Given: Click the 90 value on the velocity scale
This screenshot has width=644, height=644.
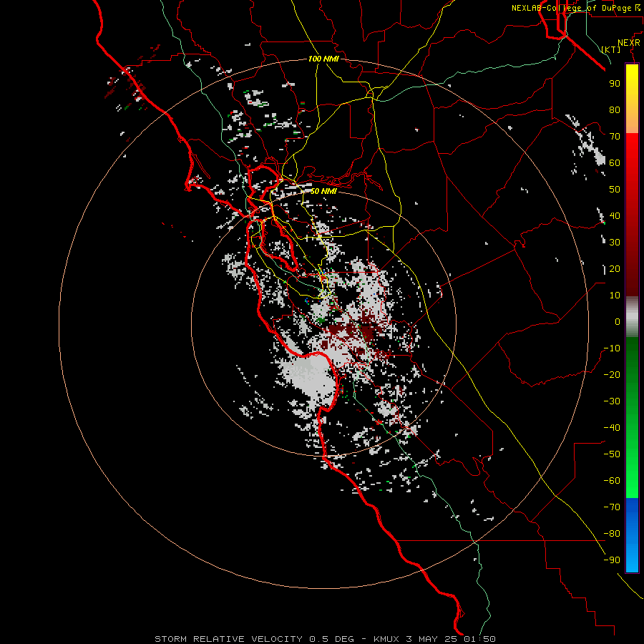Looking at the screenshot, I should 615,84.
